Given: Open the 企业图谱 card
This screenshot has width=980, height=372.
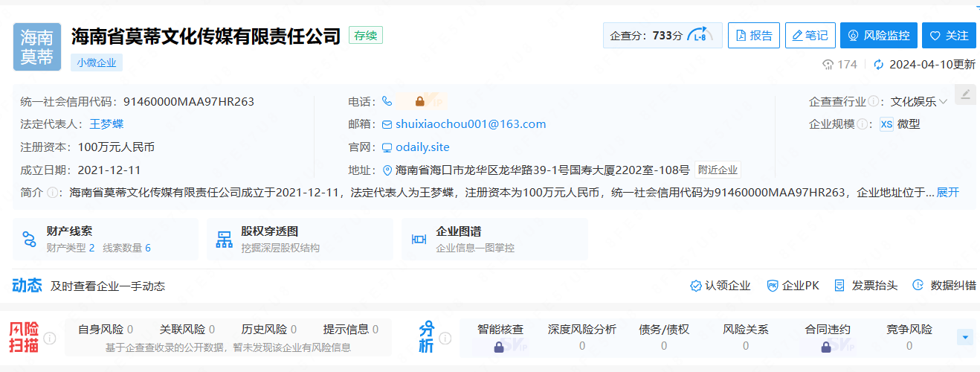Looking at the screenshot, I should [494, 239].
